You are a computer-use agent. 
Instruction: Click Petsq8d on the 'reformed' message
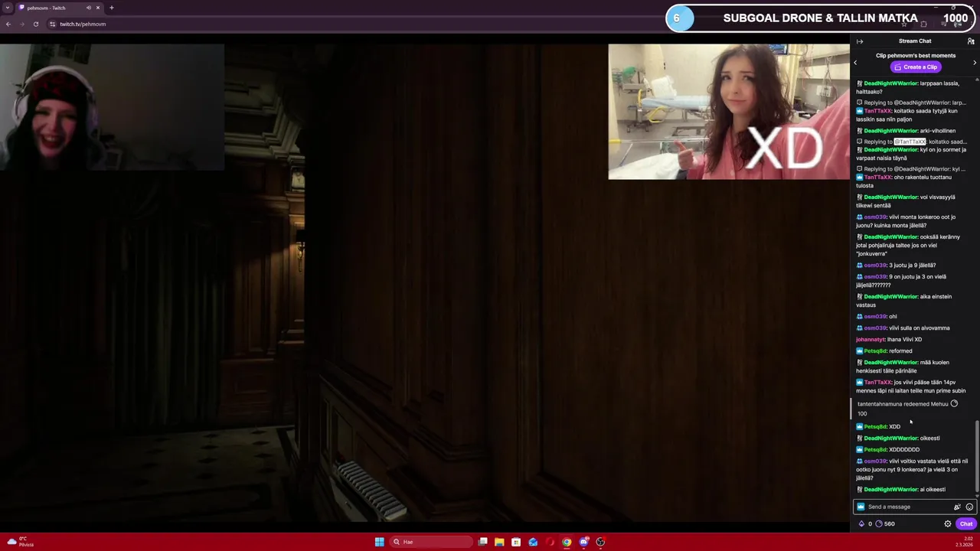[x=875, y=351]
